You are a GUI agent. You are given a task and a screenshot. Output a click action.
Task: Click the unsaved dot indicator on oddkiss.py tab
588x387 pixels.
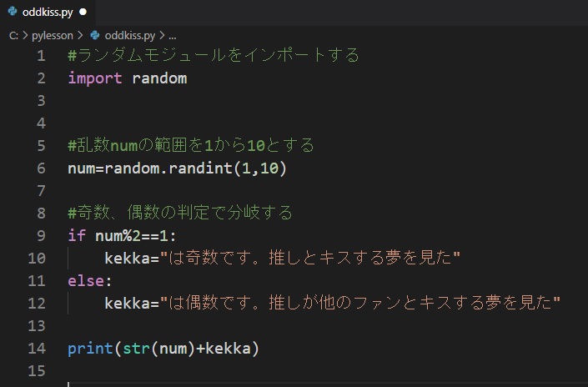click(83, 12)
